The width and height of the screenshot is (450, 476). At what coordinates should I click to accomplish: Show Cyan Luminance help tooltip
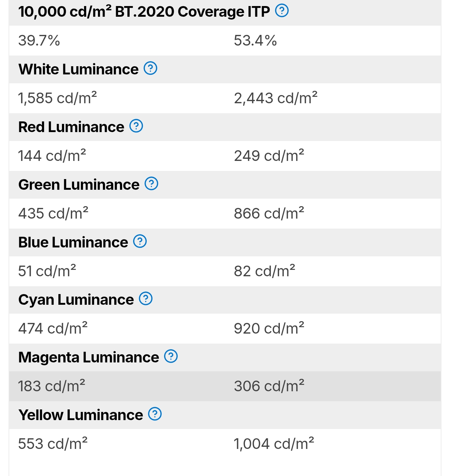pos(146,299)
